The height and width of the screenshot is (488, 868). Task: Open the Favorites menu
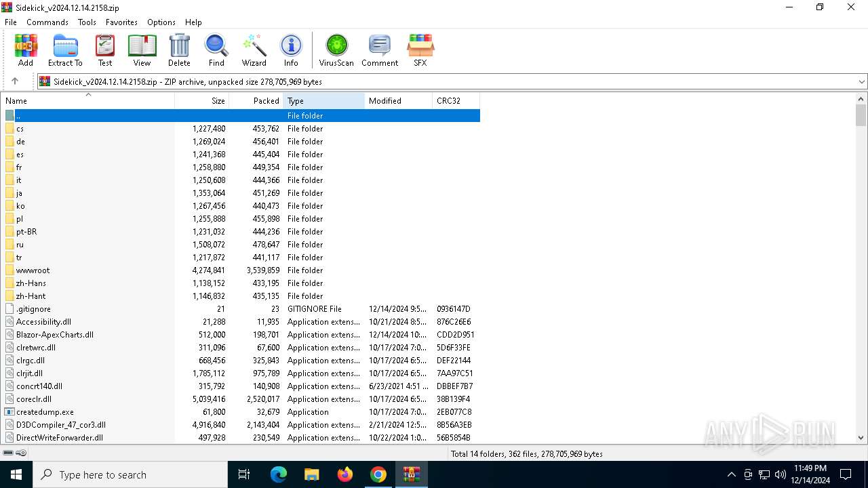pos(121,22)
